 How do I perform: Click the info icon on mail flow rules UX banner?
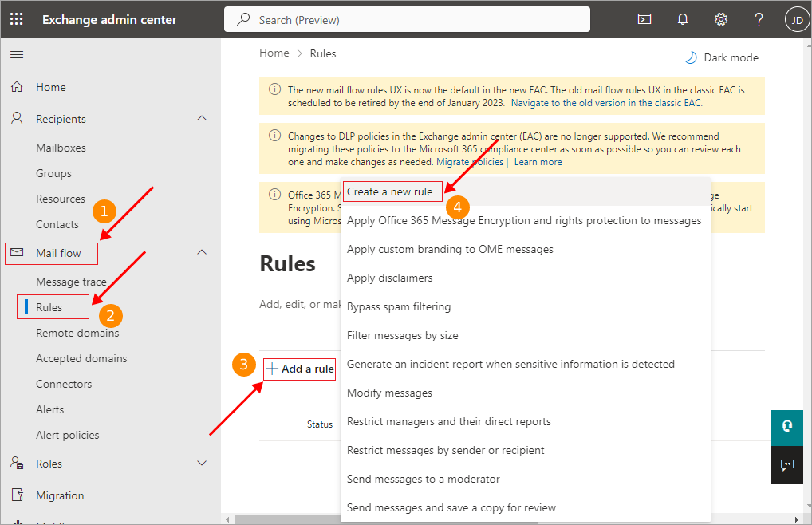pyautogui.click(x=274, y=89)
